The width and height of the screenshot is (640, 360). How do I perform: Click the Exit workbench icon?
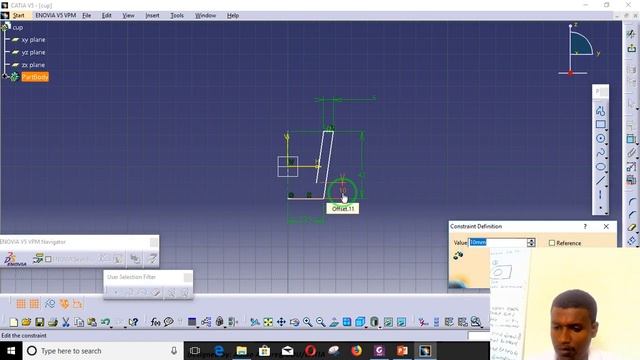click(632, 48)
